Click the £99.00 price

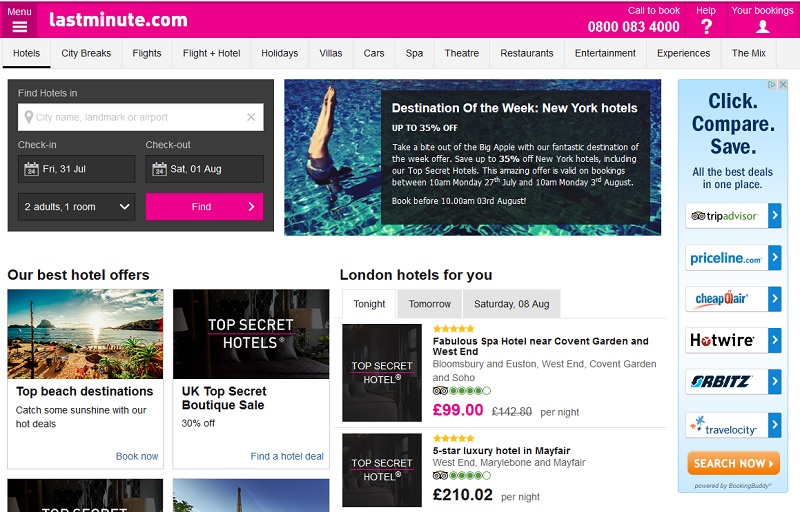click(x=458, y=410)
